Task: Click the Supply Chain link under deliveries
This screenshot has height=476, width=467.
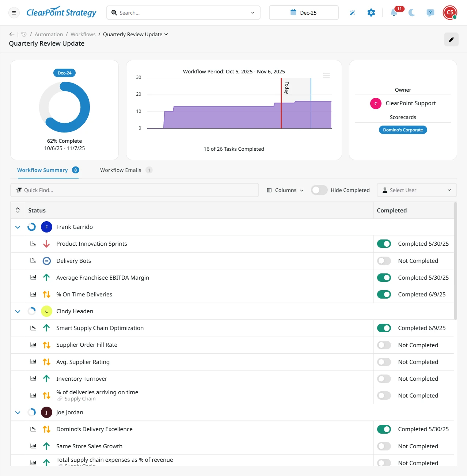Action: coord(80,399)
